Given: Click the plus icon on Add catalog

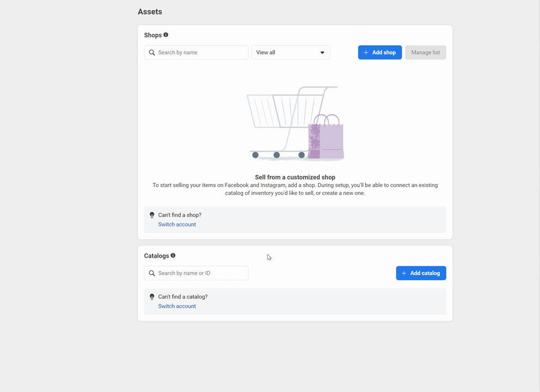Looking at the screenshot, I should click(x=404, y=273).
